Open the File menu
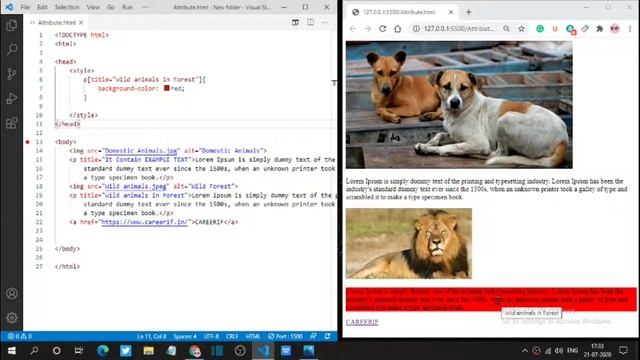Viewport: 640px width, 360px height. (25, 7)
